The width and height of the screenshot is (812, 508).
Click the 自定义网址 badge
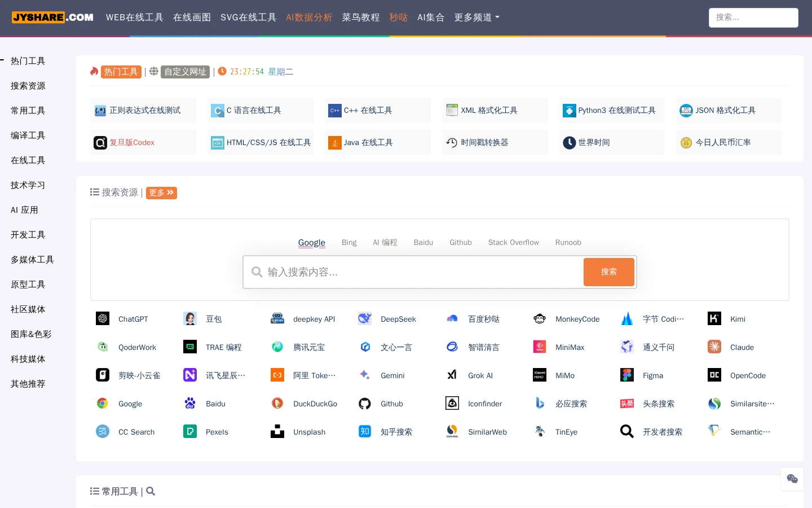click(186, 72)
